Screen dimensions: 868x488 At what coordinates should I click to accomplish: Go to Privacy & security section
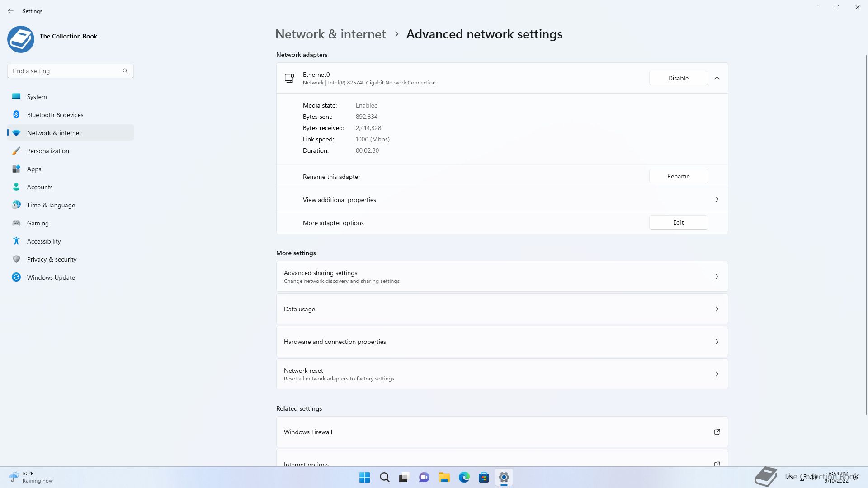coord(52,259)
